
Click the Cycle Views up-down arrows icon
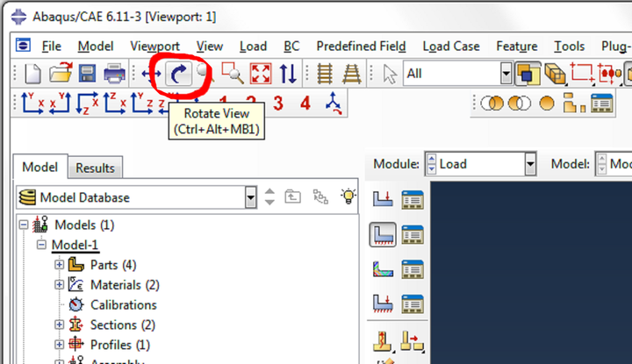(x=288, y=74)
